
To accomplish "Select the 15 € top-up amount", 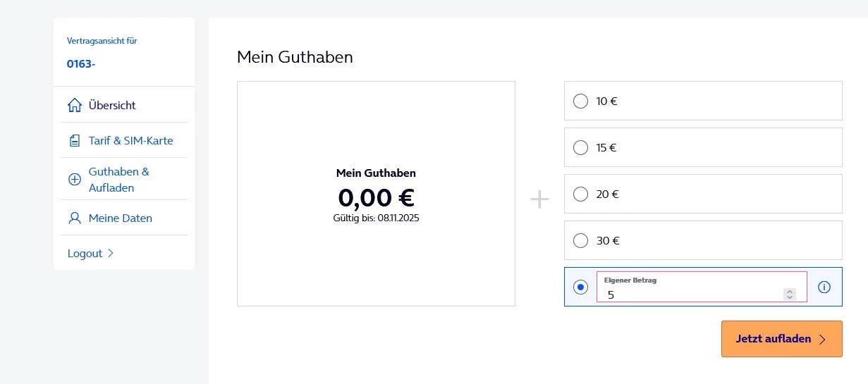I will point(580,148).
